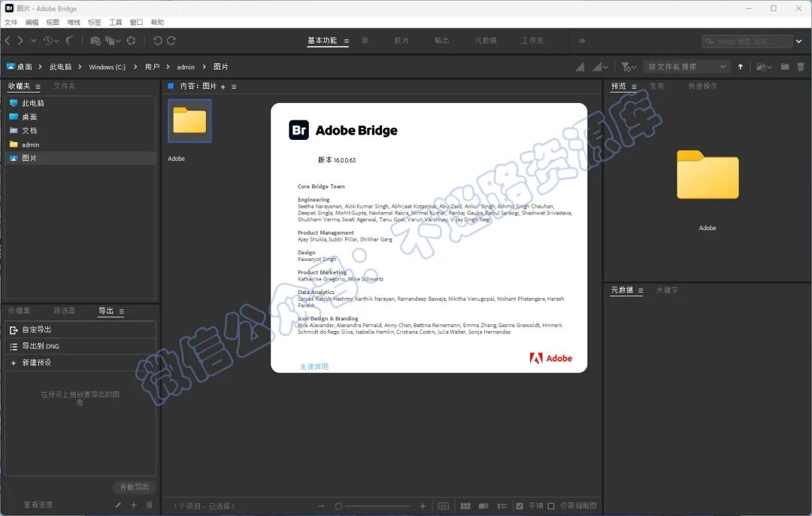Open the dropdown arrow beside search field

click(x=799, y=41)
